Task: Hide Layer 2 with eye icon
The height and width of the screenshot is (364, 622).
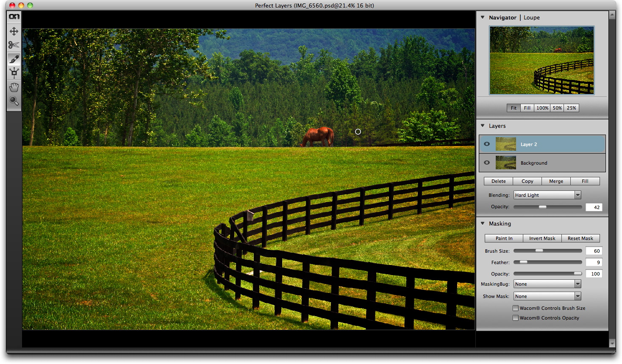Action: tap(487, 144)
